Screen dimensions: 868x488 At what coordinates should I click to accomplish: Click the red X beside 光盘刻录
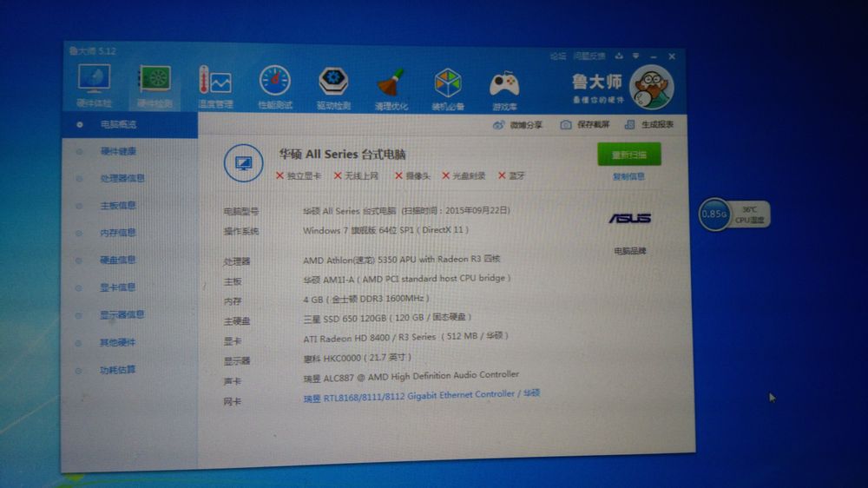[x=445, y=175]
